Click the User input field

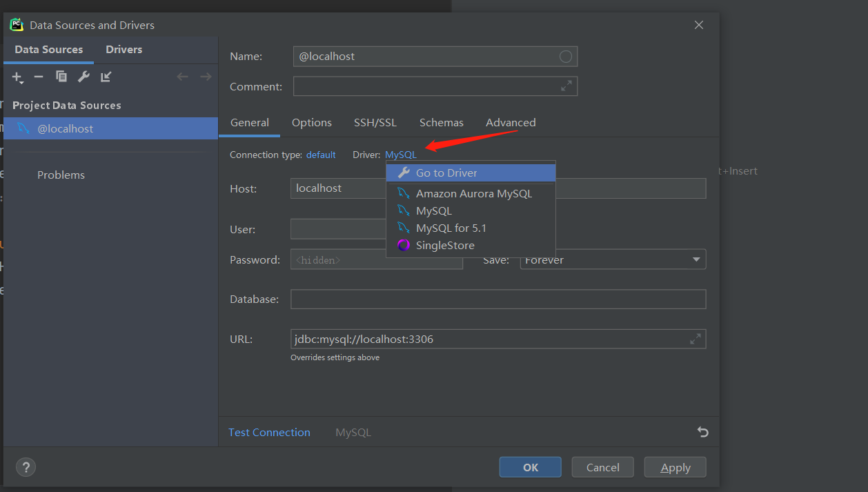[x=338, y=229]
